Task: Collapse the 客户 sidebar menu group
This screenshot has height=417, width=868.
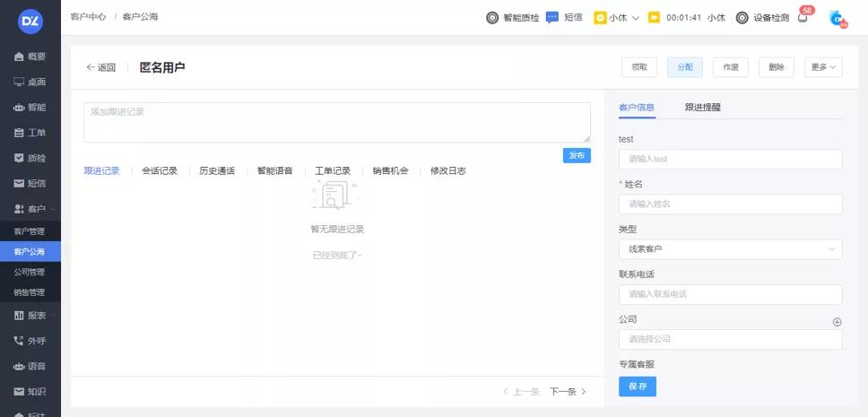Action: pyautogui.click(x=30, y=209)
